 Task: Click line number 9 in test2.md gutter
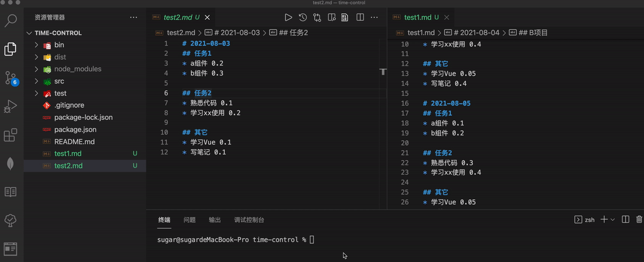tap(166, 122)
